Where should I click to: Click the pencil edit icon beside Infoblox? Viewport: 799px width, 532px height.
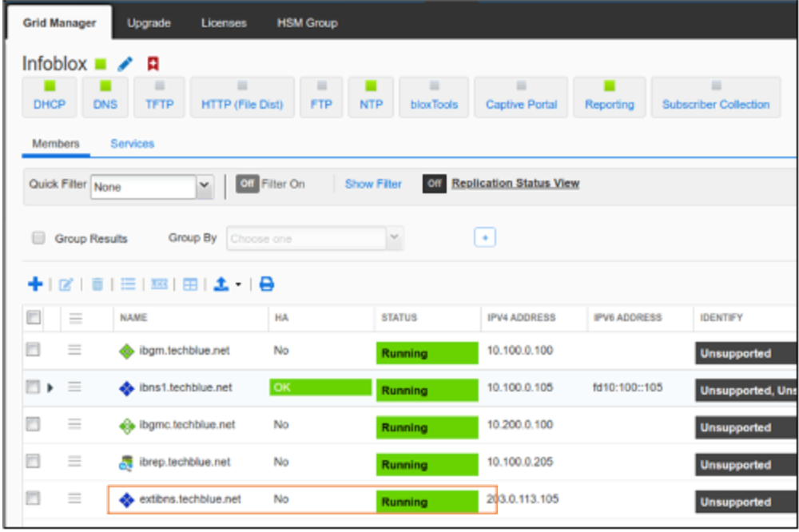(125, 64)
